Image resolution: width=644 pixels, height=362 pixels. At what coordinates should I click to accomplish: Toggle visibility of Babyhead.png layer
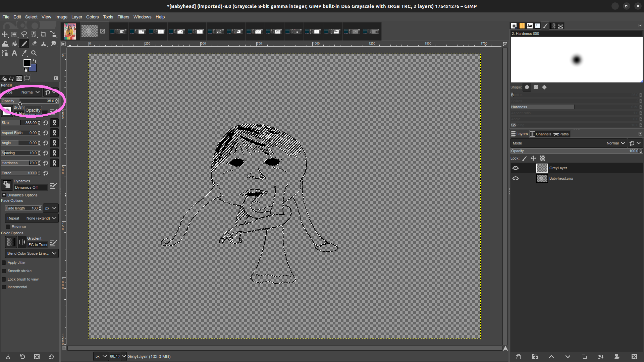point(516,178)
